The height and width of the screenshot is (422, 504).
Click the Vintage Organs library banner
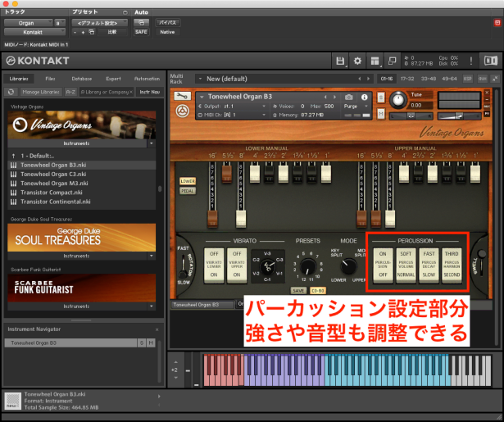[x=82, y=125]
